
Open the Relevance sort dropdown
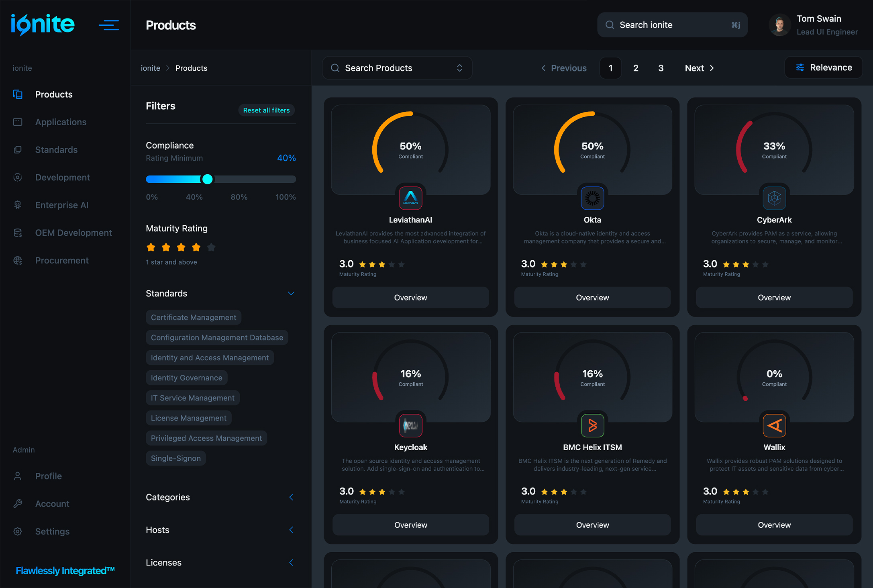point(824,67)
